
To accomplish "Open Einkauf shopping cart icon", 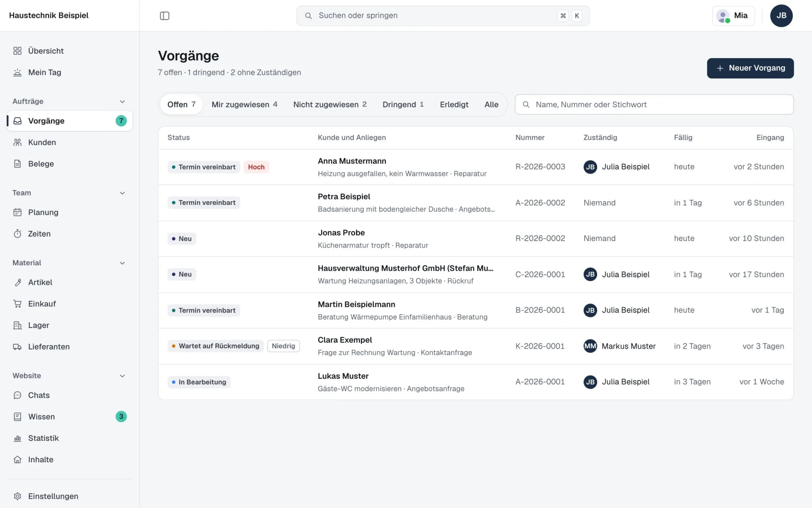I will click(x=17, y=304).
